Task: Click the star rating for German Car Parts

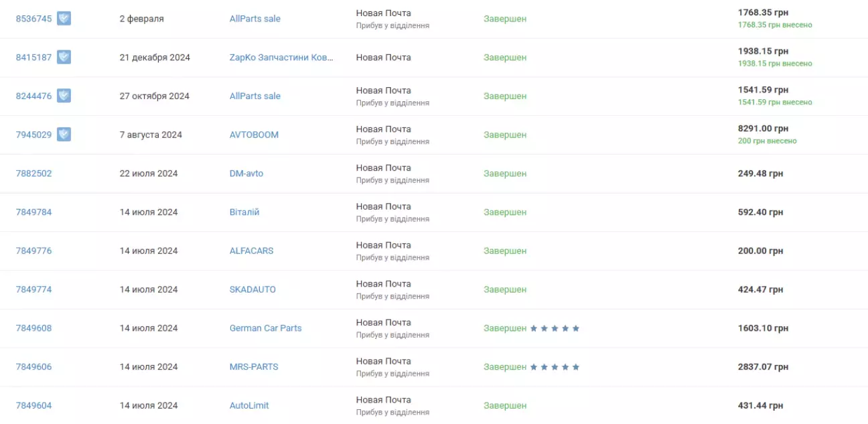Action: (x=555, y=328)
